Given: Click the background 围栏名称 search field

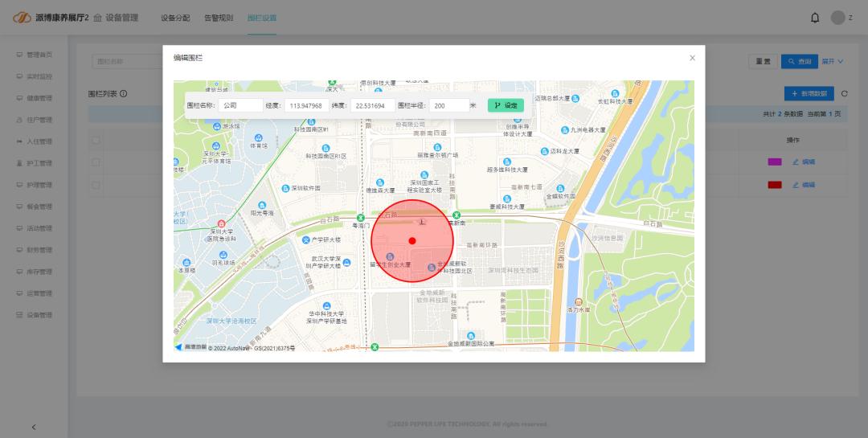Looking at the screenshot, I should 127,61.
